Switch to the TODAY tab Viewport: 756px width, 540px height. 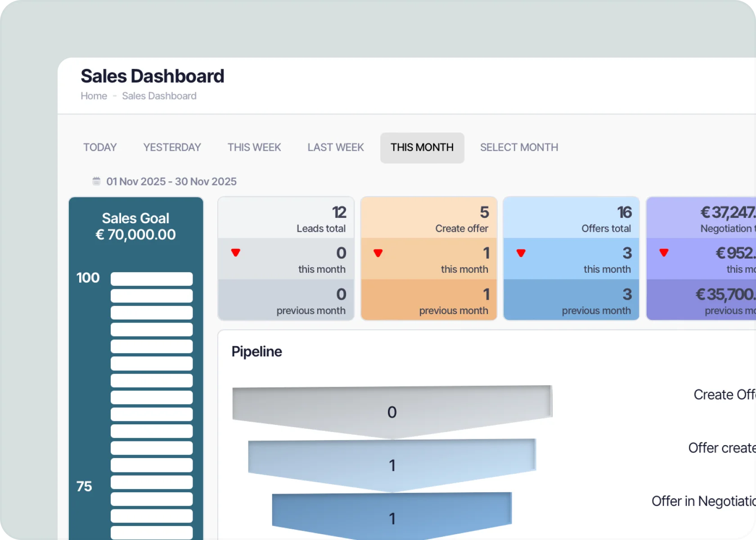click(100, 148)
